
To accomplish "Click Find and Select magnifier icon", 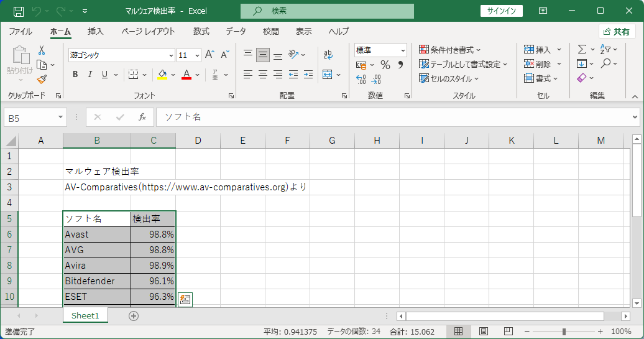I will point(605,63).
